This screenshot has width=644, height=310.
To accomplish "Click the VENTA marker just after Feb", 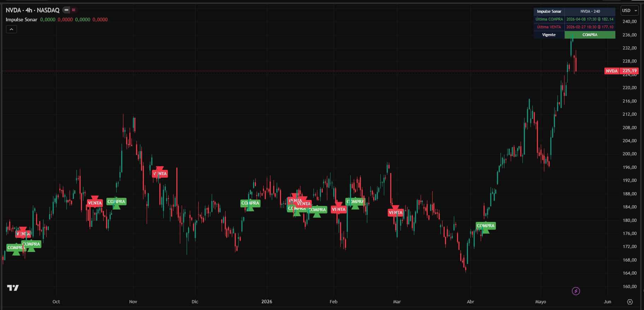I will 339,209.
